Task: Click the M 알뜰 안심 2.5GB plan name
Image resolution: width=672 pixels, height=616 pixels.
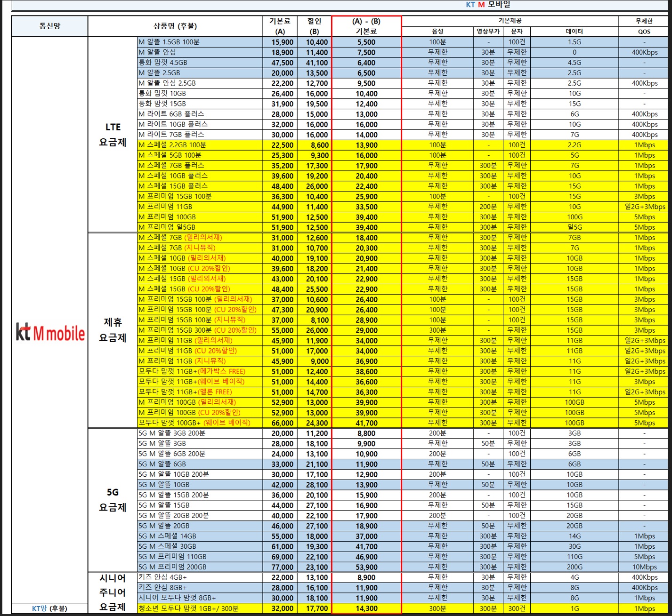Action: pyautogui.click(x=167, y=83)
